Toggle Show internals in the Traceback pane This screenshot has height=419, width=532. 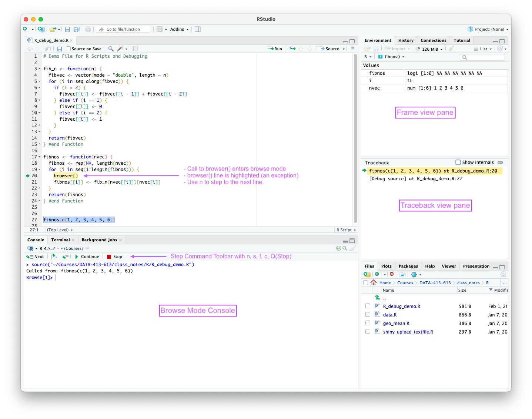click(458, 162)
